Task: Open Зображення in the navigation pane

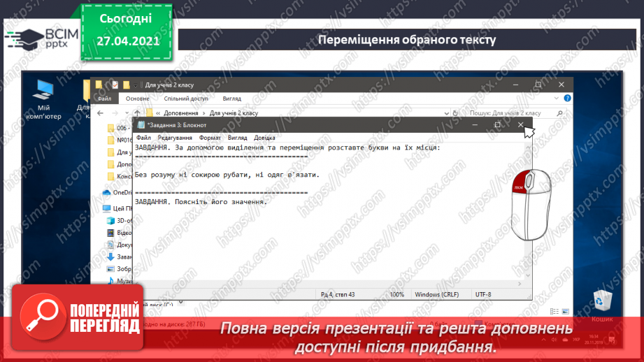Action: pos(120,269)
